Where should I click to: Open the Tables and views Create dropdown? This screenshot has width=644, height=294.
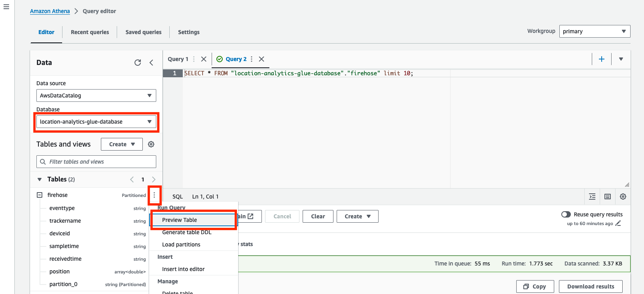pos(122,144)
